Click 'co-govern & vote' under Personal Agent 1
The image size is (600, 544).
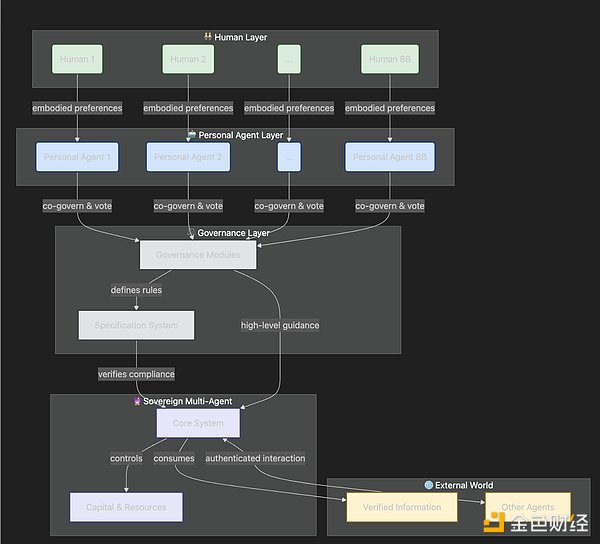click(x=77, y=206)
